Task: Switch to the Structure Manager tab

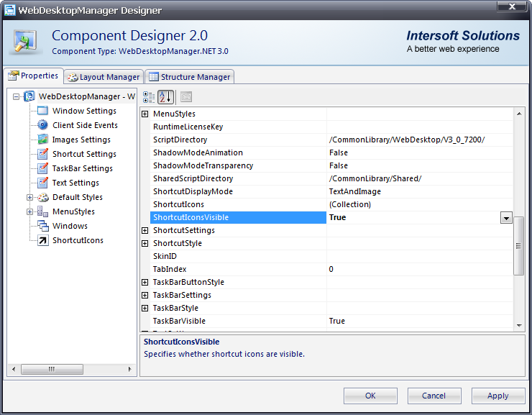Action: click(189, 77)
